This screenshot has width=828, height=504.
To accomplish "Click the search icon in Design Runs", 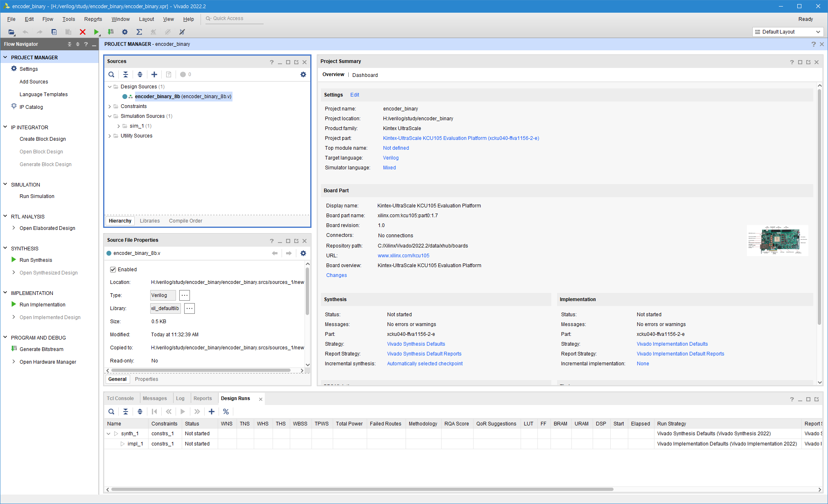I will (111, 412).
